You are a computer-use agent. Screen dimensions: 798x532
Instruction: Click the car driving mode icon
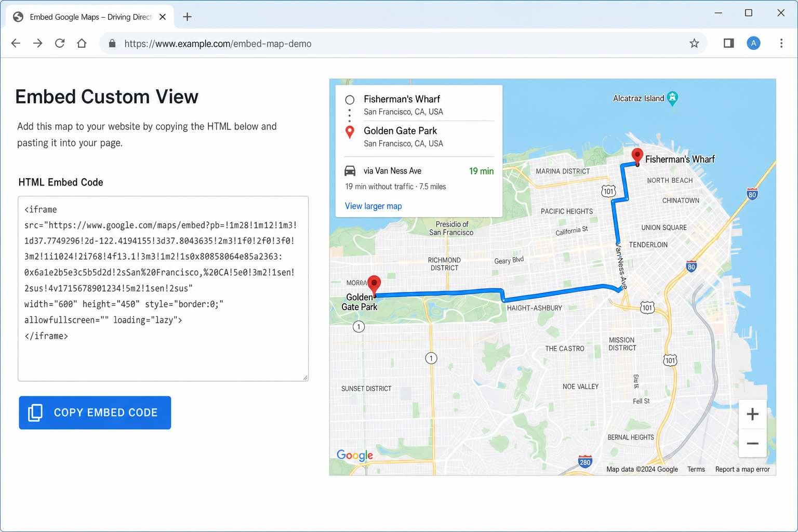[x=350, y=171]
